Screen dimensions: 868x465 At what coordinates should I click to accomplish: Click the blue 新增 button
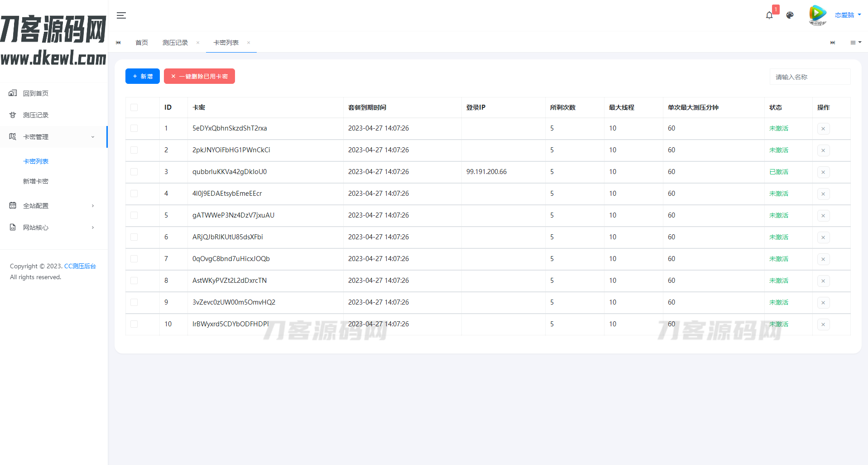142,76
